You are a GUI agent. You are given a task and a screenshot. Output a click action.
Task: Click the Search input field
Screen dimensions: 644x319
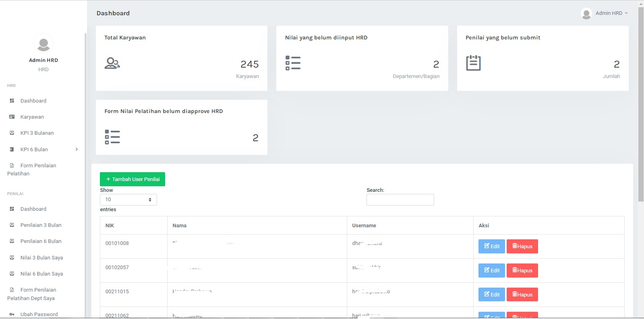click(x=400, y=200)
